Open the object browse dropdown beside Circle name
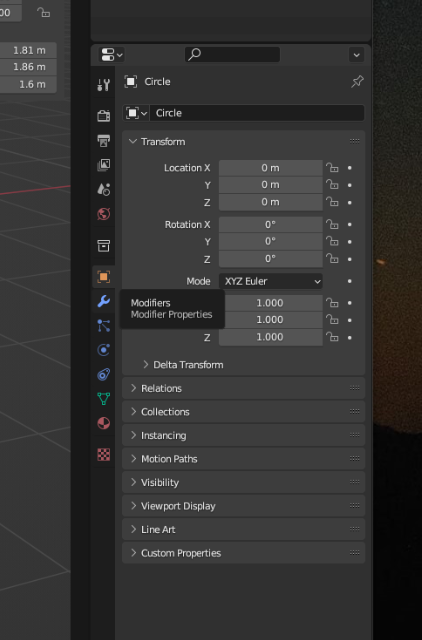The height and width of the screenshot is (640, 422). click(x=136, y=113)
